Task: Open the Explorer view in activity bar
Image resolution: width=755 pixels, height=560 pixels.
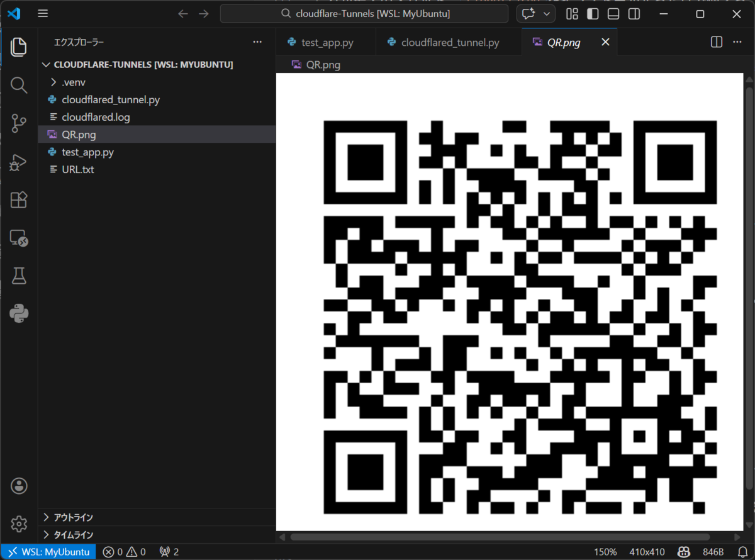Action: [19, 47]
